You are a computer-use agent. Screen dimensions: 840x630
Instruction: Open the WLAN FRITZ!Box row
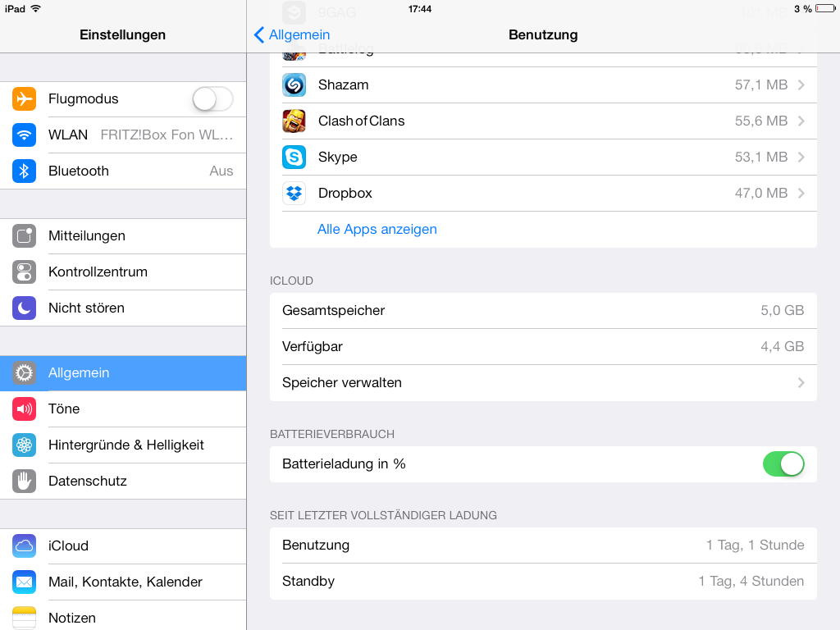click(123, 135)
